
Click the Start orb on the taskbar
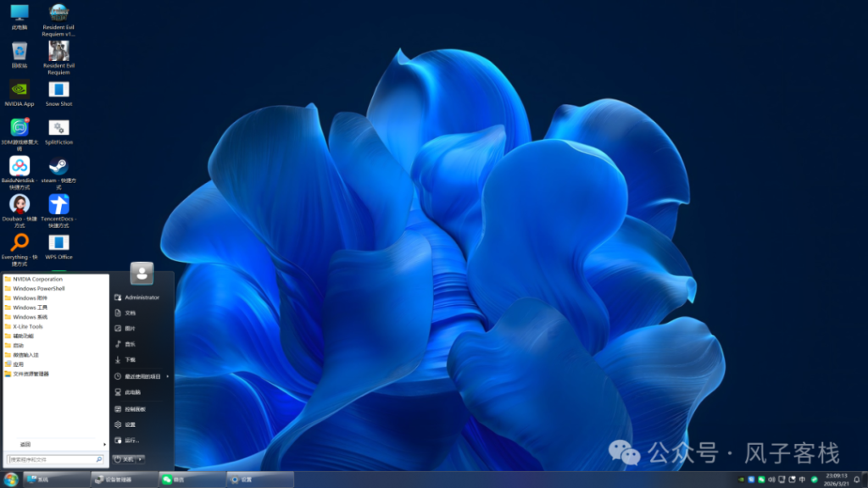[10, 480]
